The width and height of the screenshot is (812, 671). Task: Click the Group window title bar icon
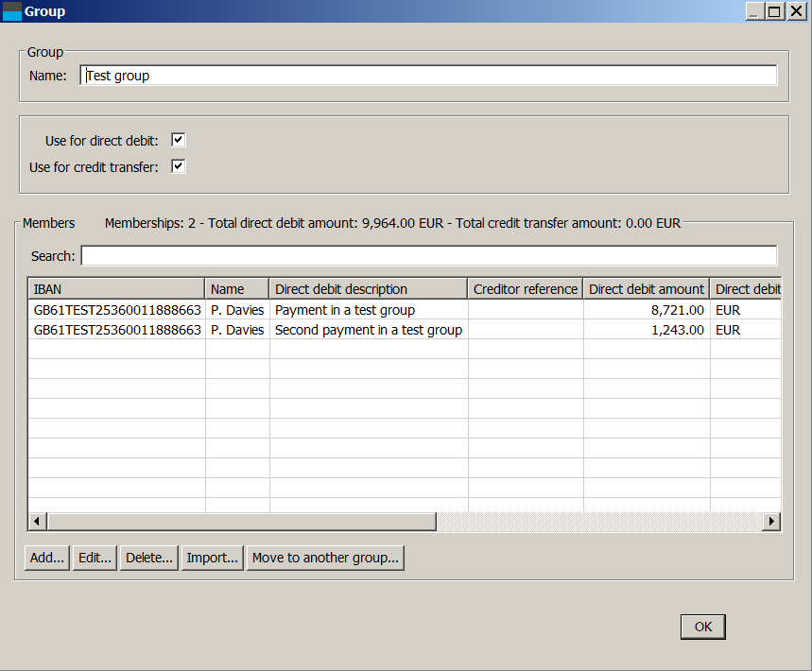click(11, 11)
